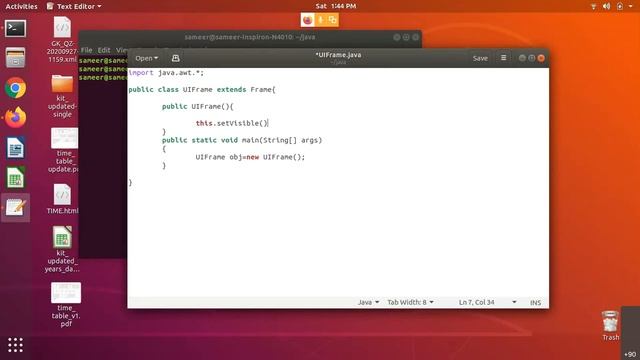
Task: Open network status icon in top bar
Action: [593, 7]
